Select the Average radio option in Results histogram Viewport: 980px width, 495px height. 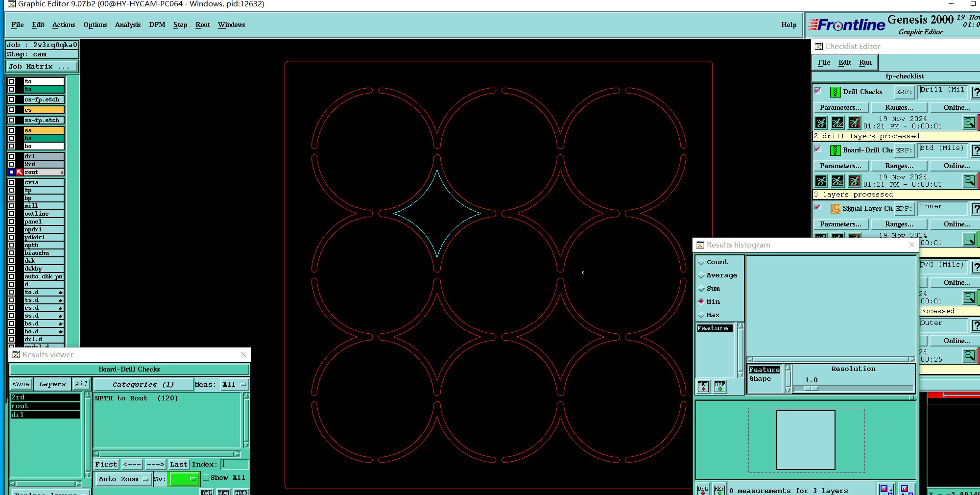701,275
